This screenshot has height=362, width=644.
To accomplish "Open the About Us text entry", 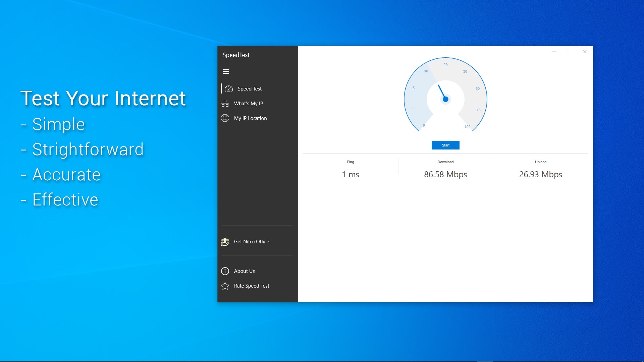I will 245,271.
